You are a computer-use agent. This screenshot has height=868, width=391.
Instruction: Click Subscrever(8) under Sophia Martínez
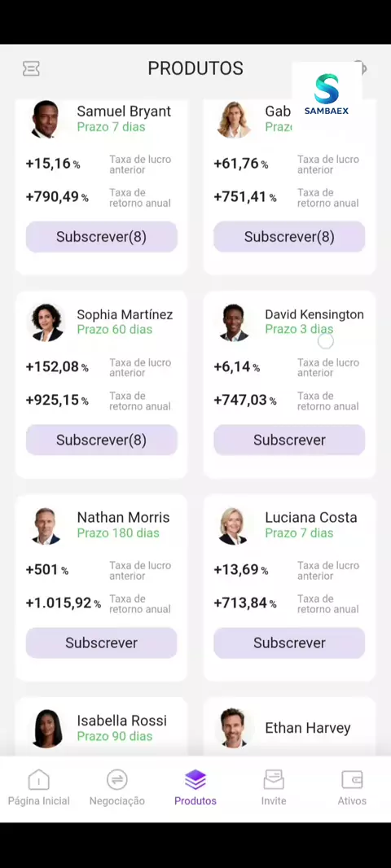pos(101,440)
